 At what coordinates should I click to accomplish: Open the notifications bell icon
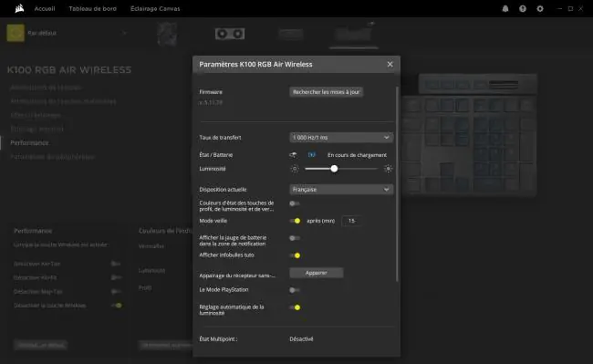pyautogui.click(x=505, y=9)
